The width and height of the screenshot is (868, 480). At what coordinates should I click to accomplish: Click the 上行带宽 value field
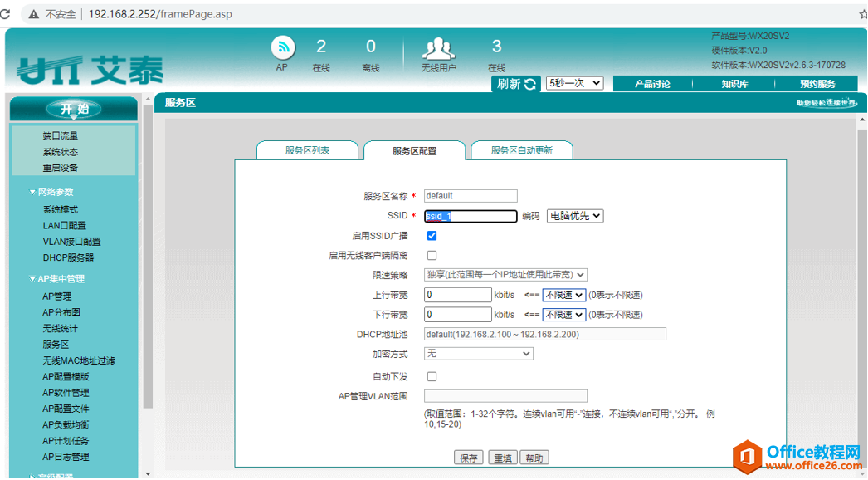point(458,295)
